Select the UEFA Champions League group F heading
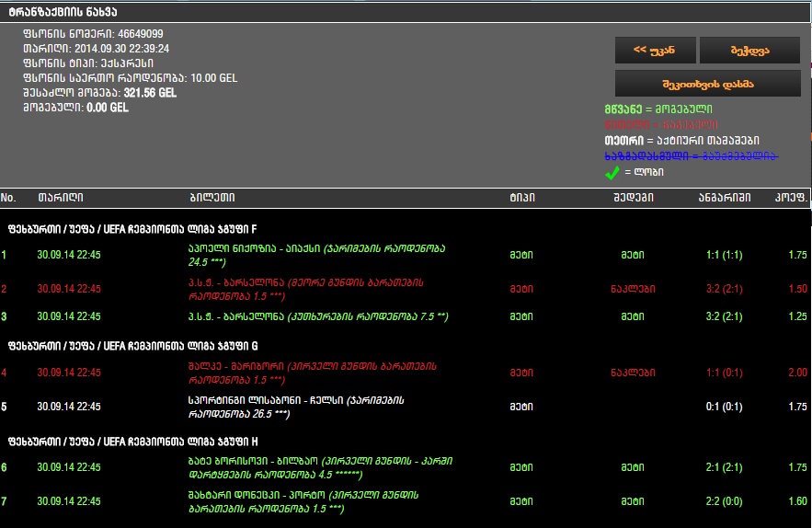This screenshot has width=812, height=528. 132,228
